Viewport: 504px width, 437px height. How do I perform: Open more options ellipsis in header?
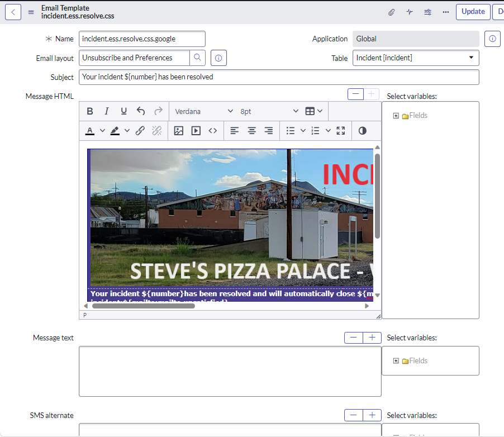[x=445, y=12]
